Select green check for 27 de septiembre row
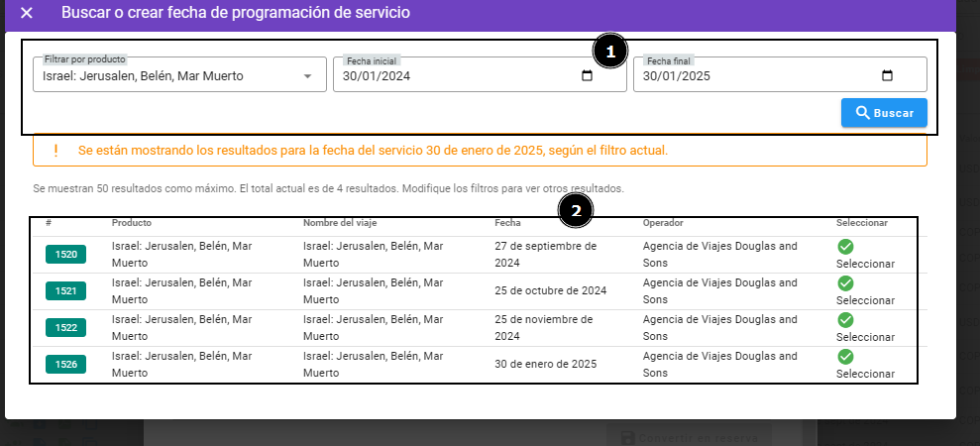The image size is (980, 446). coord(845,247)
